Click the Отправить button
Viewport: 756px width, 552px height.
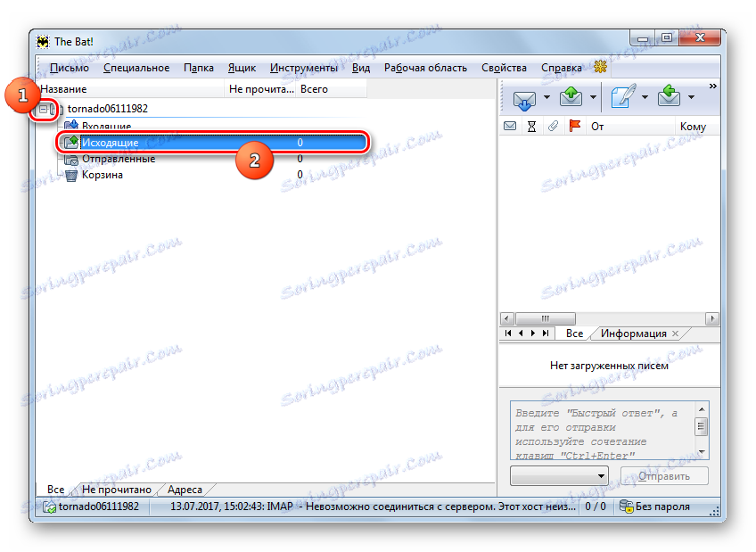[x=664, y=476]
